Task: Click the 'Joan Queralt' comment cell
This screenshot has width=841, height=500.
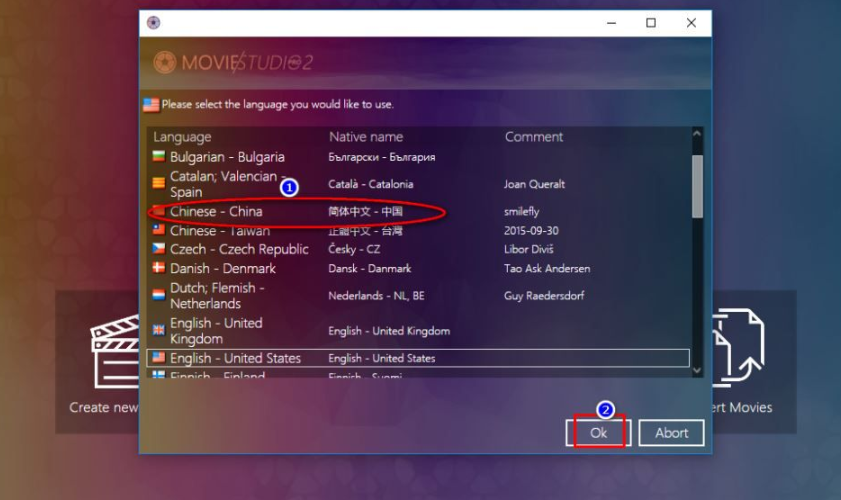Action: click(534, 184)
